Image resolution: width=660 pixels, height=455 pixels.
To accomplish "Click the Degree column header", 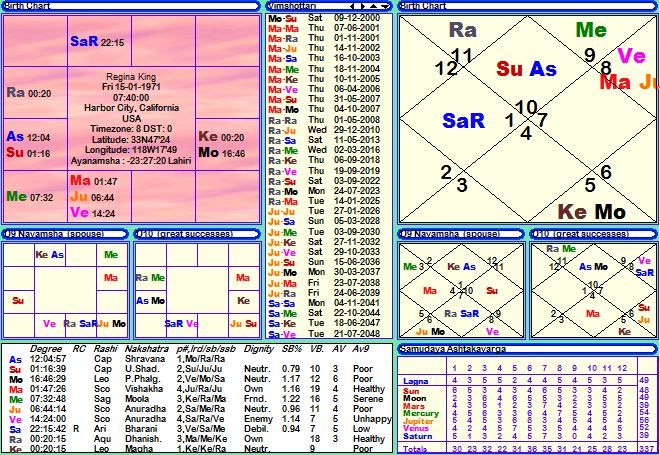I will point(46,349).
